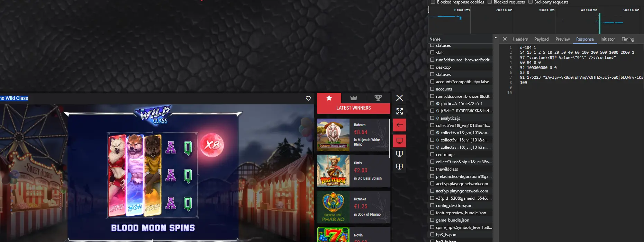
Task: Open the Headers tab in DevTools
Action: coord(520,39)
